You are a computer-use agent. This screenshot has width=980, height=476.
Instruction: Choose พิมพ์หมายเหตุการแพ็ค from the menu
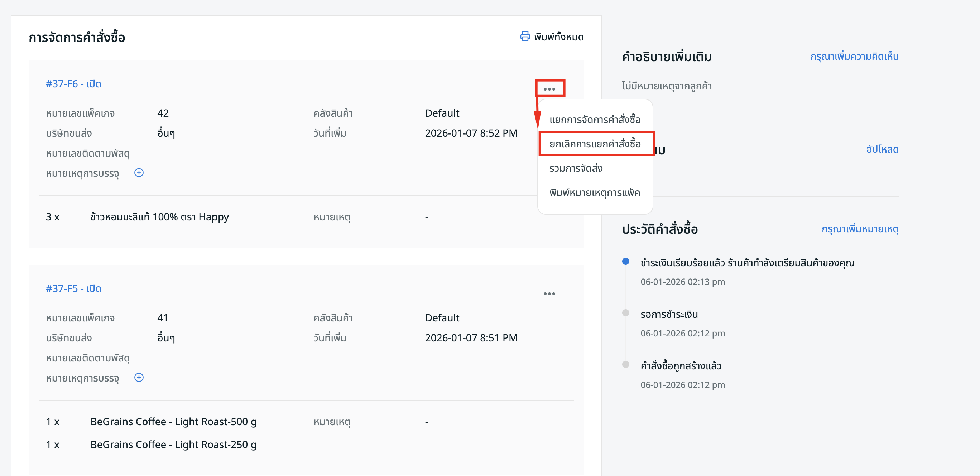tap(594, 193)
